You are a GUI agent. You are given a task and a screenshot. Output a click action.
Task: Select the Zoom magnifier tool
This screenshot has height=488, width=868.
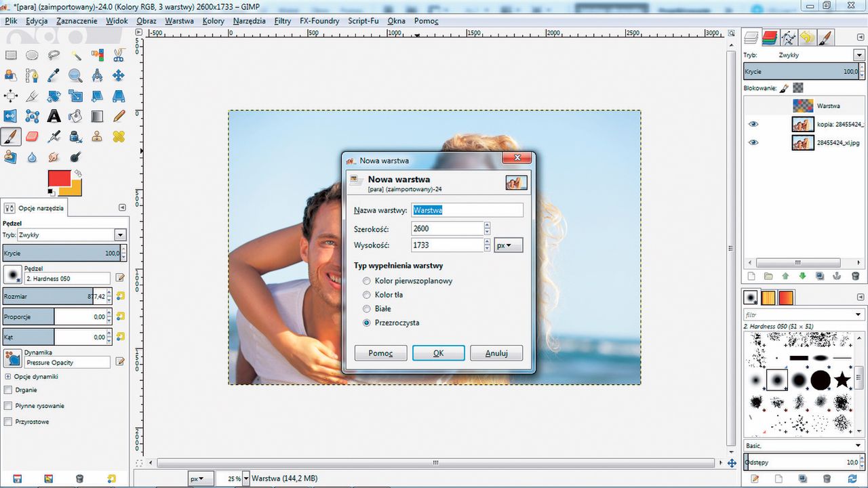point(75,75)
